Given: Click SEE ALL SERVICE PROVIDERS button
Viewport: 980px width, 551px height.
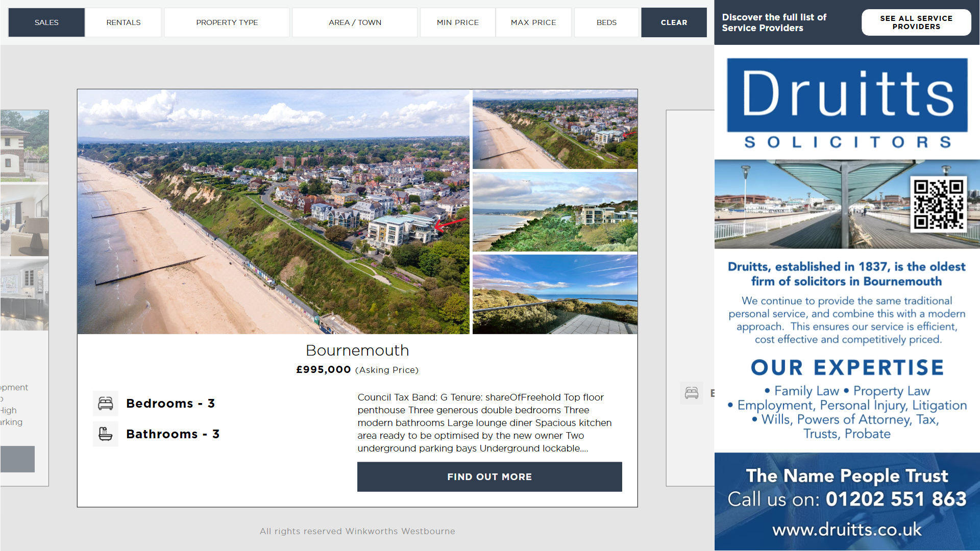Looking at the screenshot, I should [916, 22].
